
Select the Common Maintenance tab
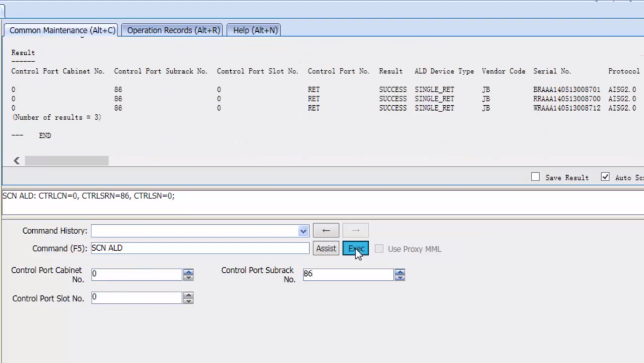[x=62, y=30]
